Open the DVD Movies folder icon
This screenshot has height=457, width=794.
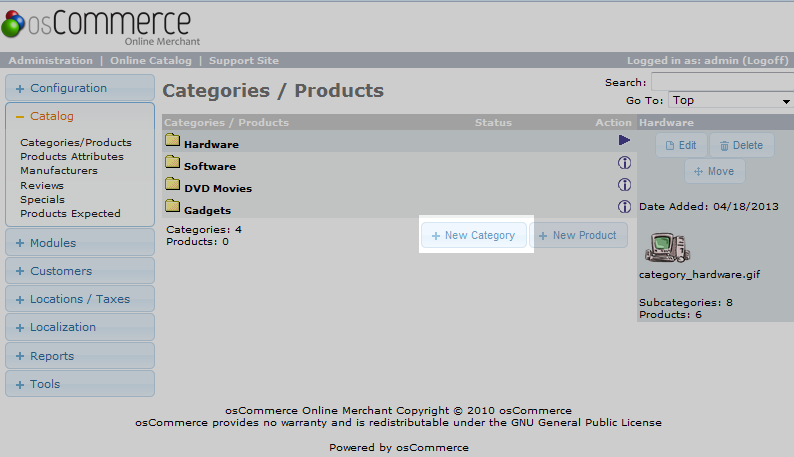point(172,186)
